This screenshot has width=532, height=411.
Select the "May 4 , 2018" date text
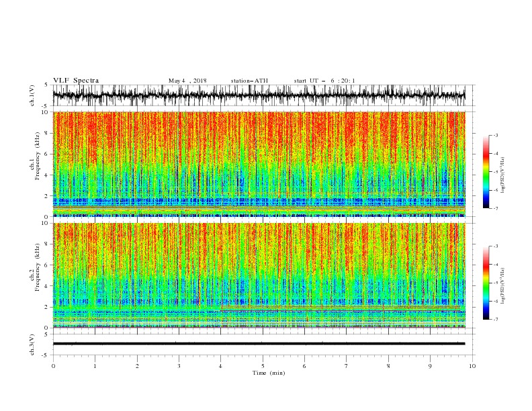(x=187, y=81)
